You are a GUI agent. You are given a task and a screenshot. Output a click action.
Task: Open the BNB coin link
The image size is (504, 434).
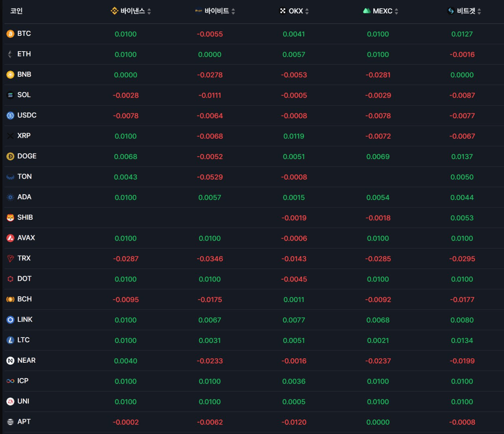coord(24,74)
